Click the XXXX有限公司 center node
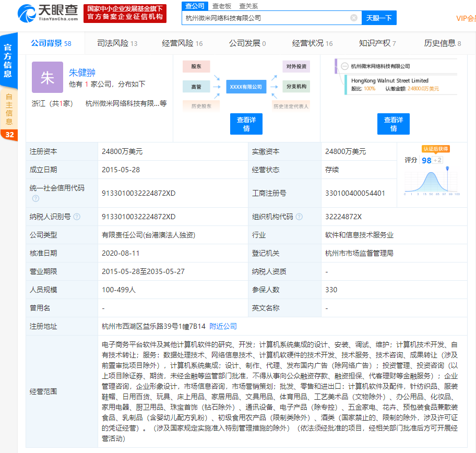 pyautogui.click(x=246, y=87)
